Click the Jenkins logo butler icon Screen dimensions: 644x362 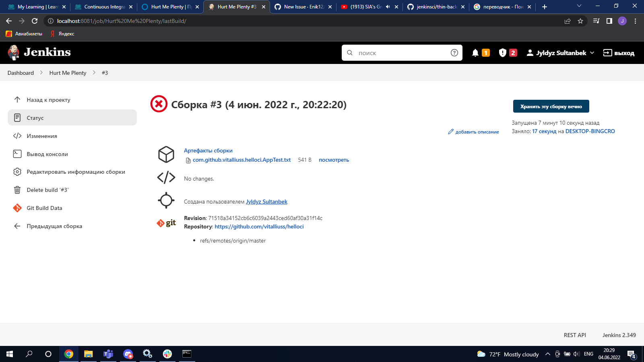coord(14,52)
